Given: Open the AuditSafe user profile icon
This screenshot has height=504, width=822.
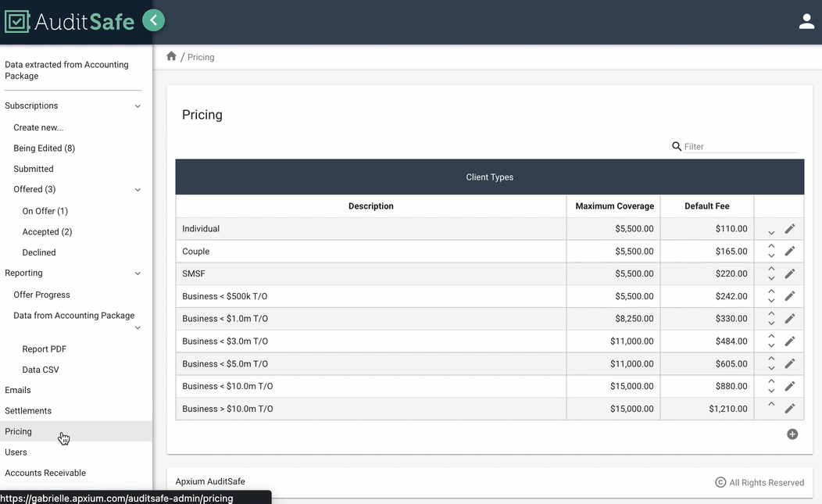Looking at the screenshot, I should tap(806, 21).
